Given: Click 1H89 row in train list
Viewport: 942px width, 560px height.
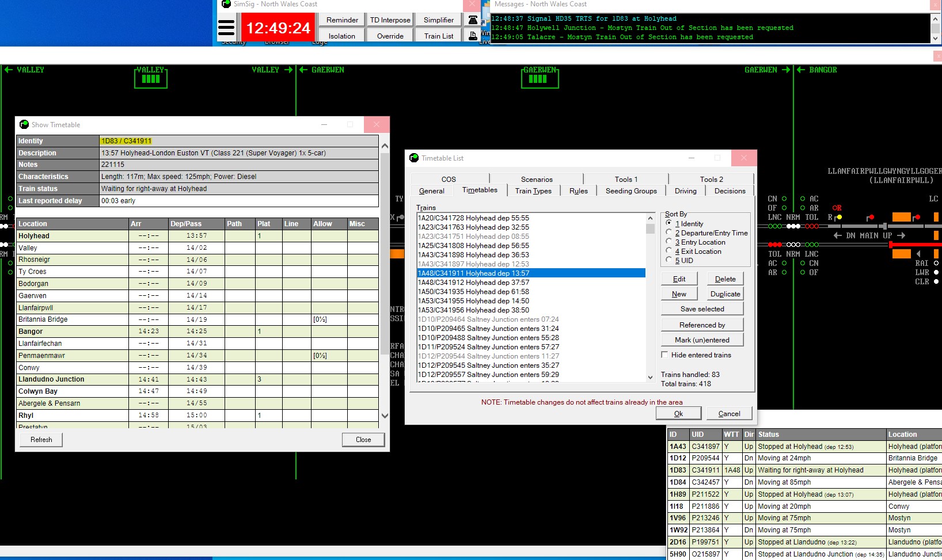Looking at the screenshot, I should coord(804,494).
